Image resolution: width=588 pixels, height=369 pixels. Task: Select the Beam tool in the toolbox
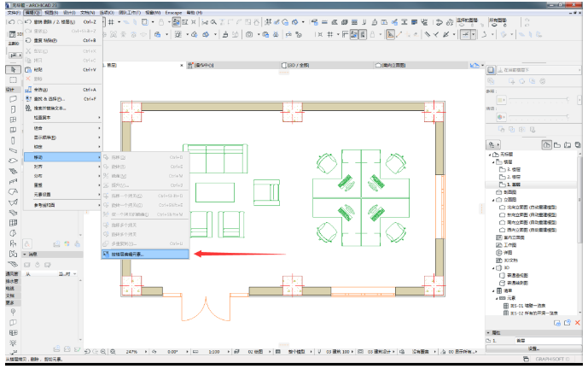coord(13,150)
